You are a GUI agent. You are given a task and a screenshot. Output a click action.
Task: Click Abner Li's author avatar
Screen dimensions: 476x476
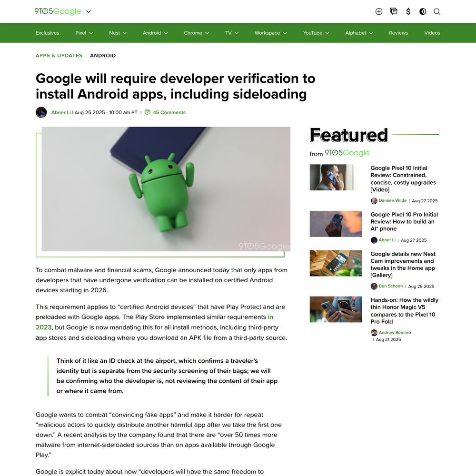coord(41,112)
